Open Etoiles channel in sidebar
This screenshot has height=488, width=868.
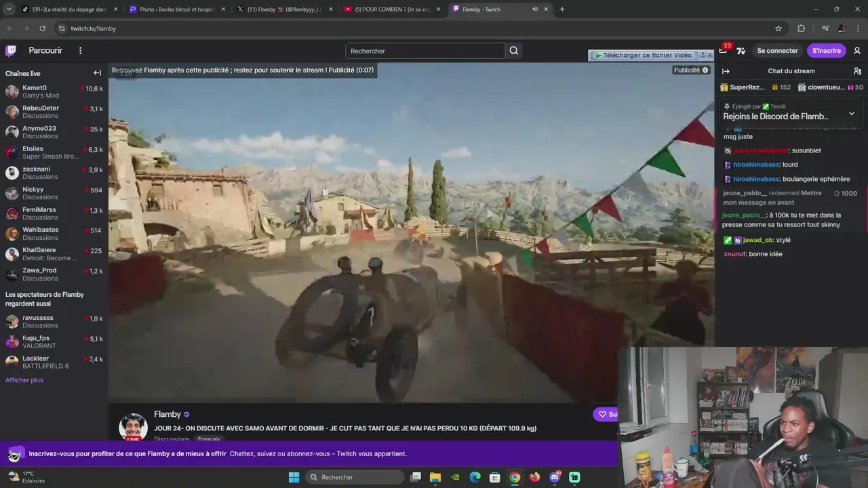[54, 152]
